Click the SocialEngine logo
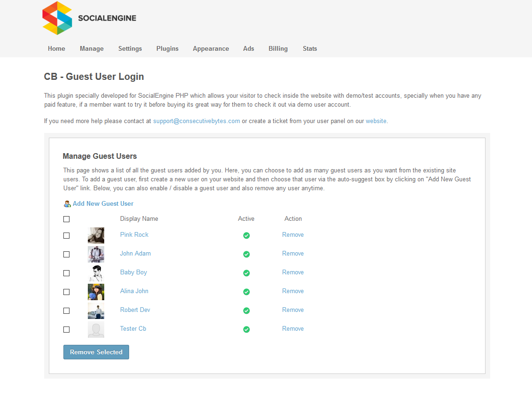 tap(89, 18)
